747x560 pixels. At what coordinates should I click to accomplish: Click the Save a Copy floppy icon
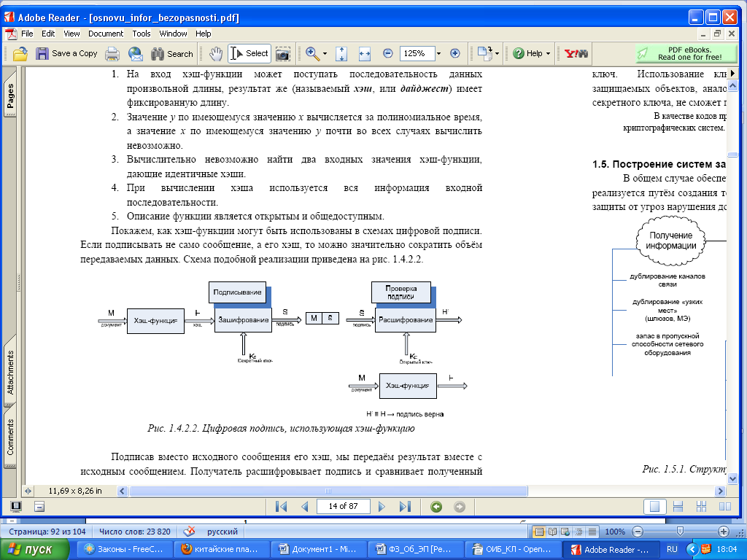(x=42, y=53)
